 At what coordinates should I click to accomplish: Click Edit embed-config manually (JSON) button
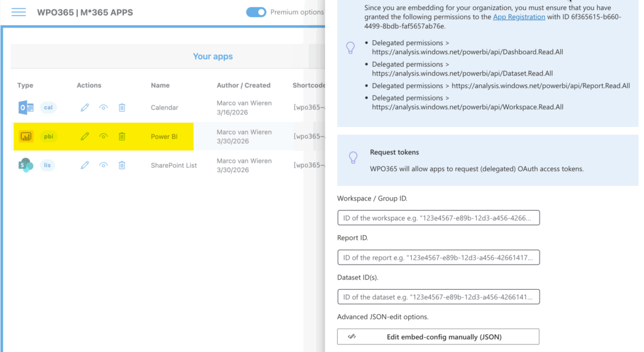(x=438, y=337)
